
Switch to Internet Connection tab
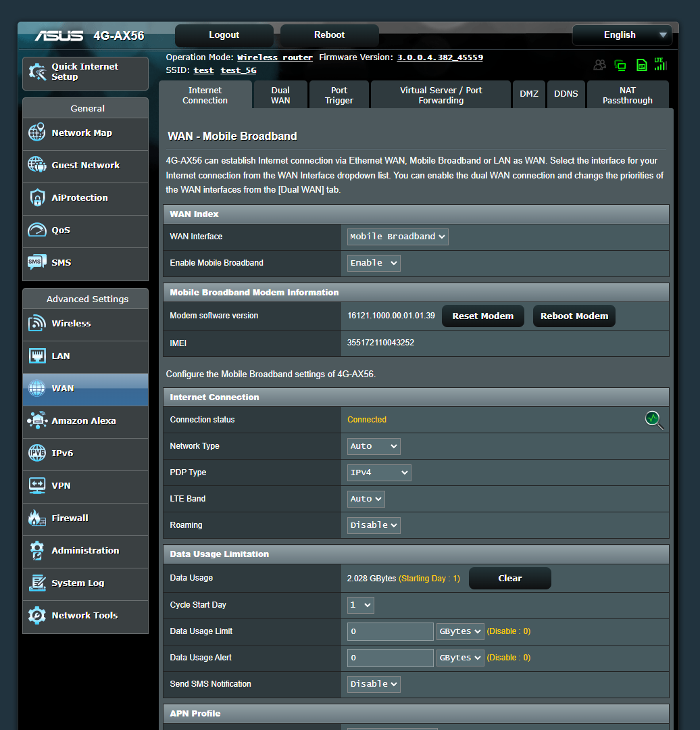(205, 95)
